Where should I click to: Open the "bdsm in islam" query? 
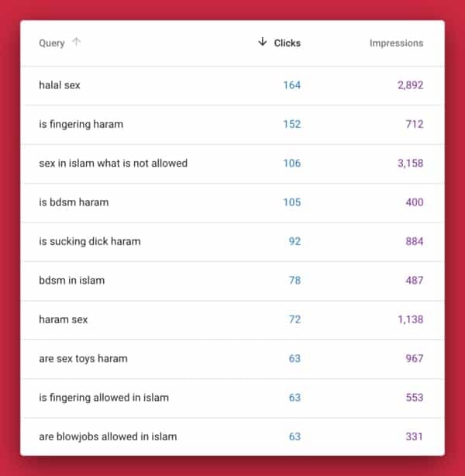[x=71, y=281]
